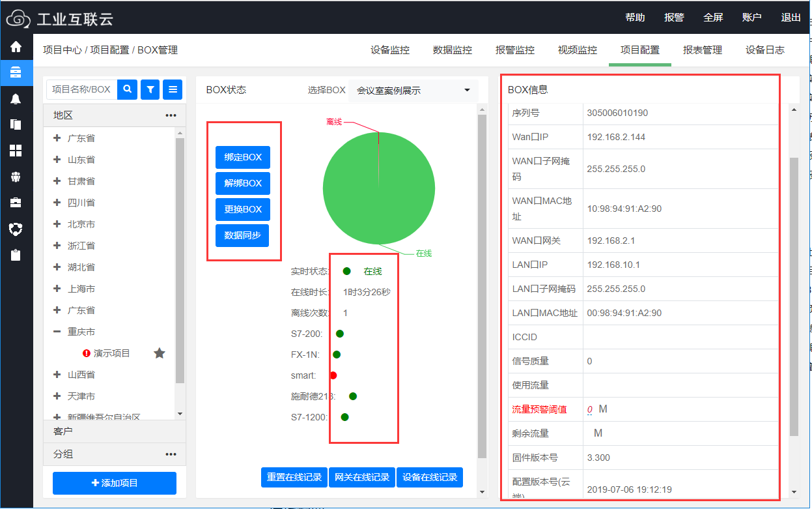Open the three-dot menu beside 地区
812x509 pixels.
pyautogui.click(x=171, y=115)
